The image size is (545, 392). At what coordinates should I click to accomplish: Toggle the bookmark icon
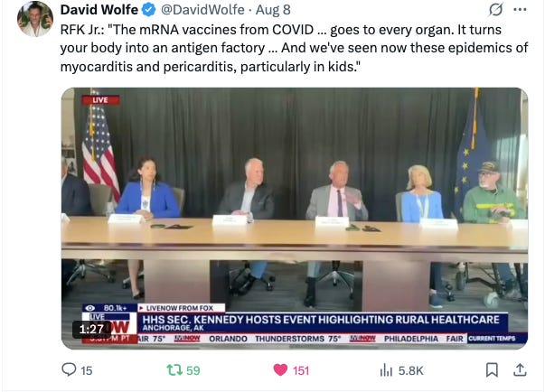pyautogui.click(x=492, y=370)
